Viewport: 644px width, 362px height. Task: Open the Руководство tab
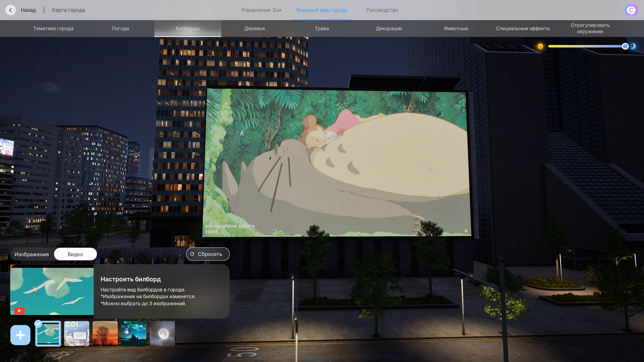click(382, 10)
